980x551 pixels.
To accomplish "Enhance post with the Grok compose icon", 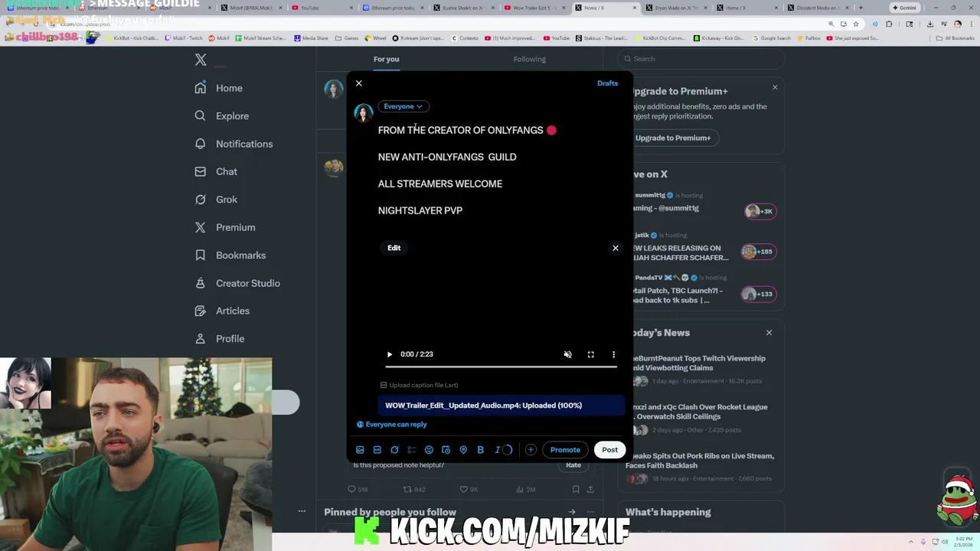I will pyautogui.click(x=394, y=450).
